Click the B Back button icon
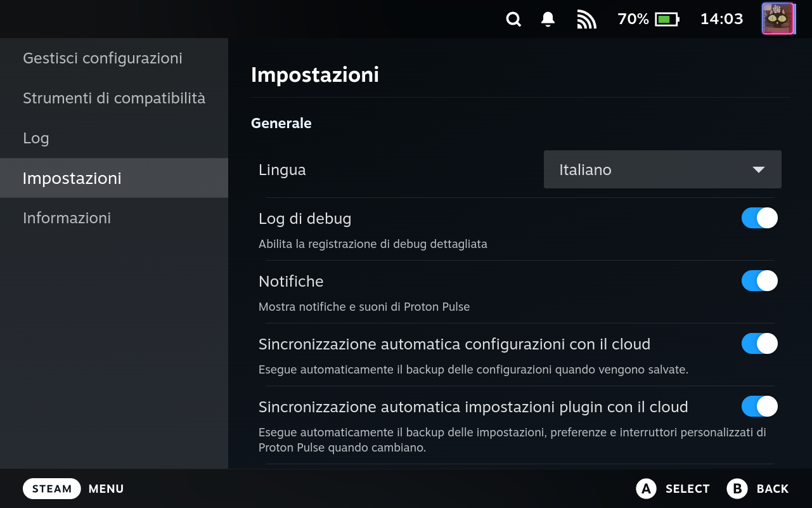This screenshot has width=812, height=508. [737, 488]
